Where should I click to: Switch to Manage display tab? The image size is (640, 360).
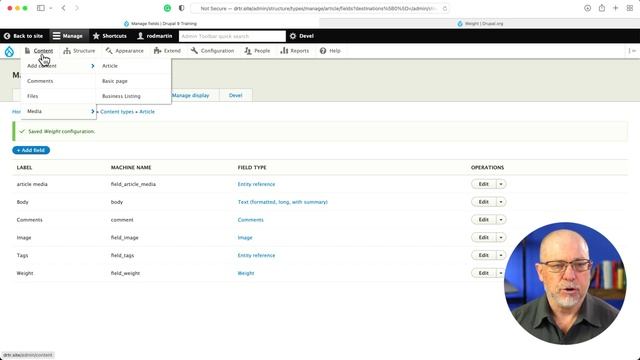(x=190, y=95)
